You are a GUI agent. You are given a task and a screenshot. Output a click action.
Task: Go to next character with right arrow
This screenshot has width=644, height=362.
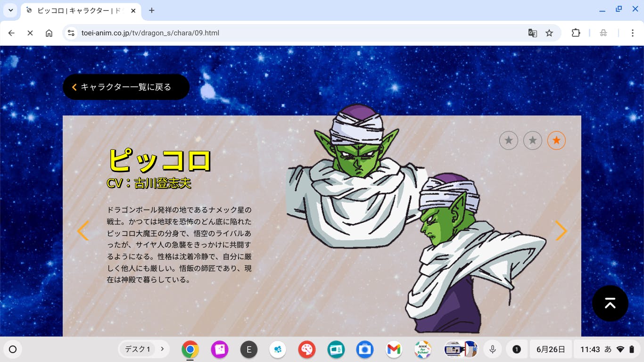point(561,231)
